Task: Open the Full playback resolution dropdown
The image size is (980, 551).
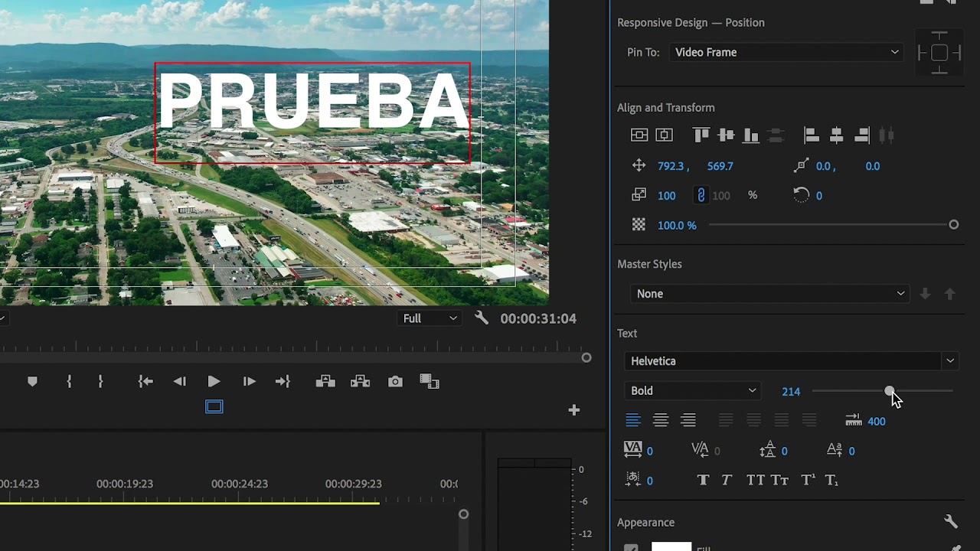Action: [x=430, y=318]
